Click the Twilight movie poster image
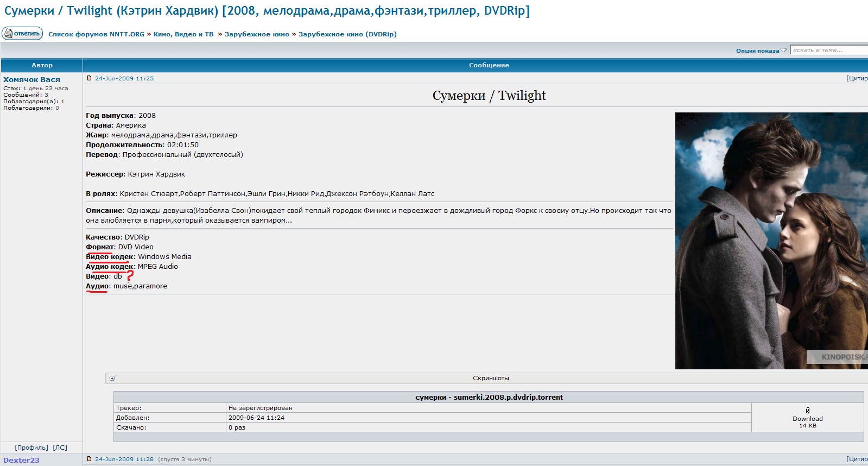This screenshot has height=466, width=868. [x=771, y=241]
